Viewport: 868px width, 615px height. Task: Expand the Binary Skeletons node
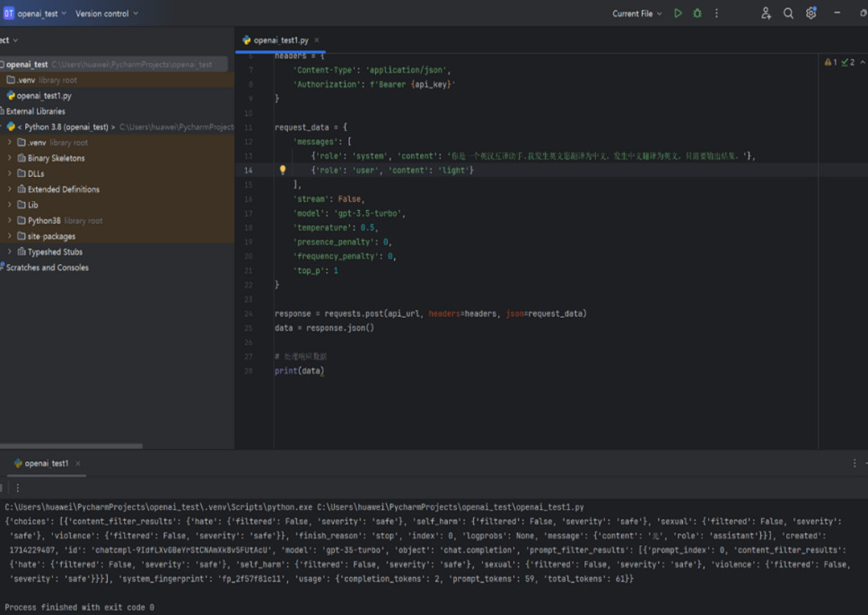(x=9, y=158)
